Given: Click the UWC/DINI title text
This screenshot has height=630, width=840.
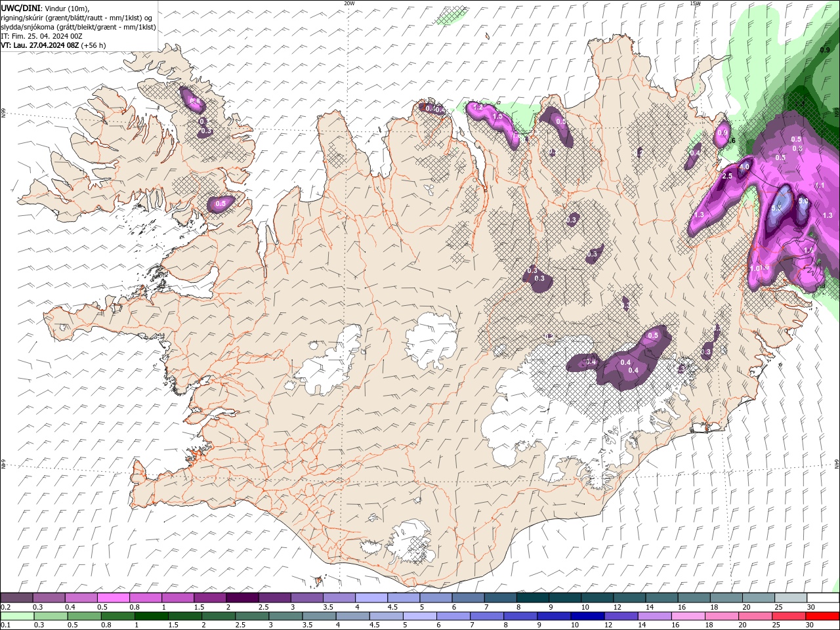Looking at the screenshot, I should point(20,8).
